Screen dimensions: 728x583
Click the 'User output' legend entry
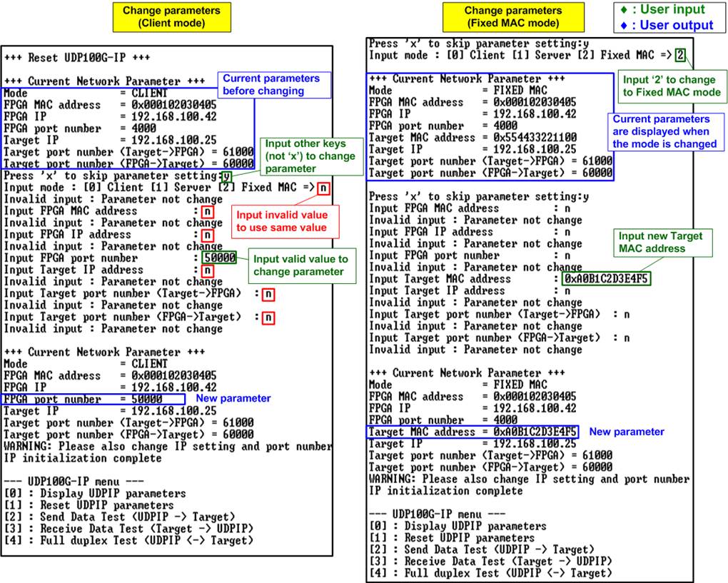(x=667, y=25)
